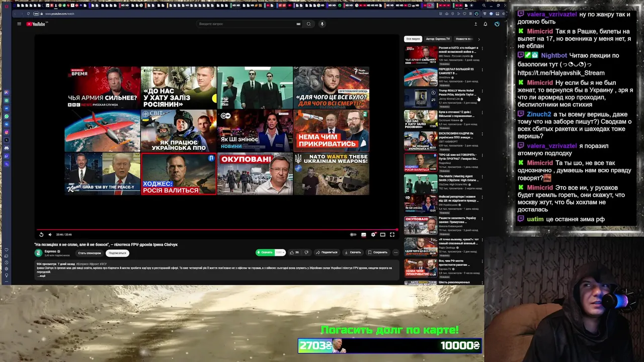This screenshot has height=362, width=644.
Task: Open options for ЕКСКЛЮЗИВНІ КАДРИ video
Action: [482, 134]
